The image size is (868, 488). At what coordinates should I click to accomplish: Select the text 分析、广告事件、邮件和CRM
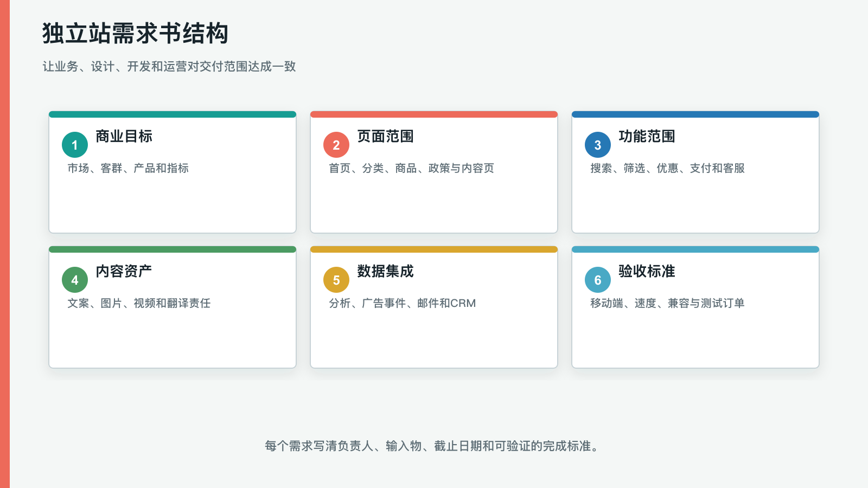coord(403,303)
